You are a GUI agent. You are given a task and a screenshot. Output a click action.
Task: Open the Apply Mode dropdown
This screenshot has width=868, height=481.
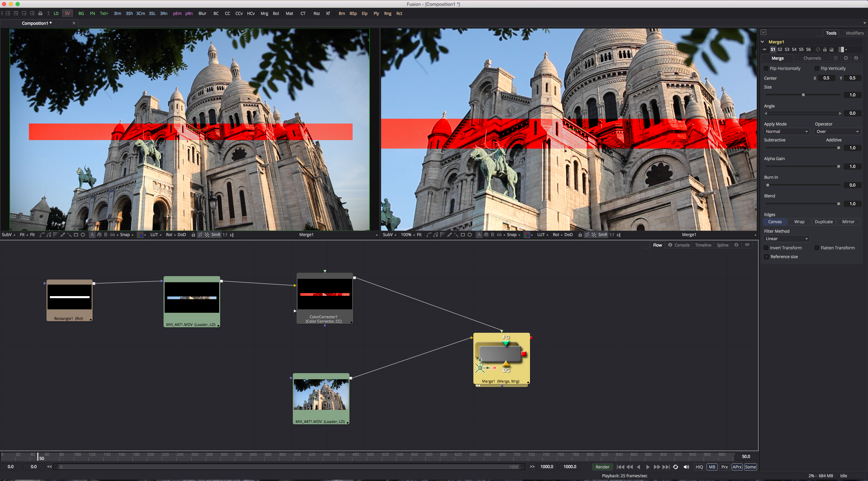(x=787, y=131)
